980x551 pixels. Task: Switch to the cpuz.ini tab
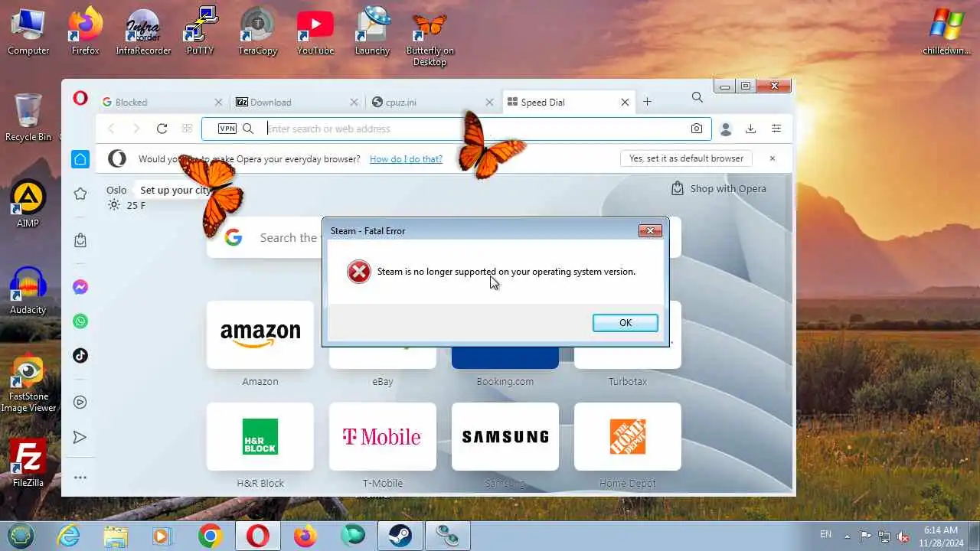coord(433,102)
